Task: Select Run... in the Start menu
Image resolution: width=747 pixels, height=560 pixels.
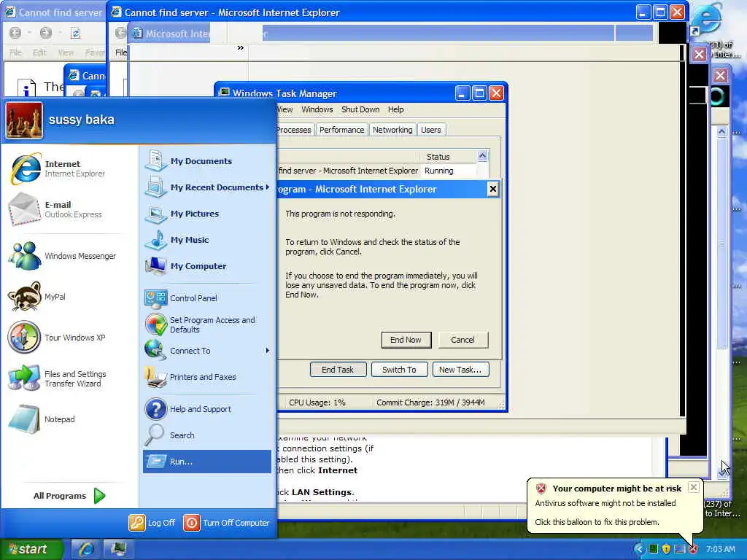Action: click(206, 462)
